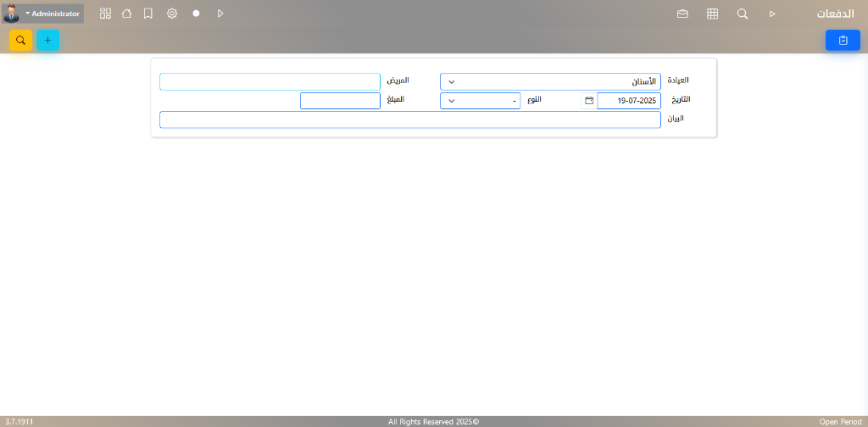The height and width of the screenshot is (427, 868).
Task: Click the المبلغ amount input field
Action: point(340,101)
